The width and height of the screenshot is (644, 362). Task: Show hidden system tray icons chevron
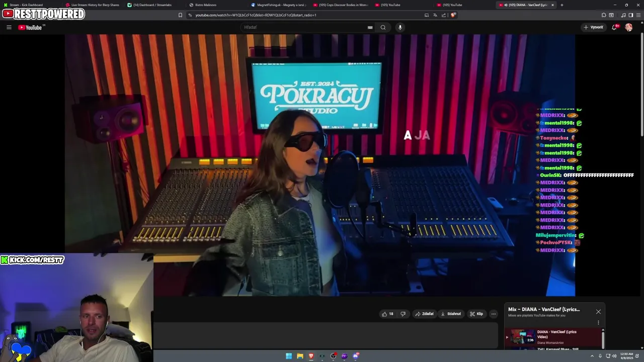click(592, 356)
